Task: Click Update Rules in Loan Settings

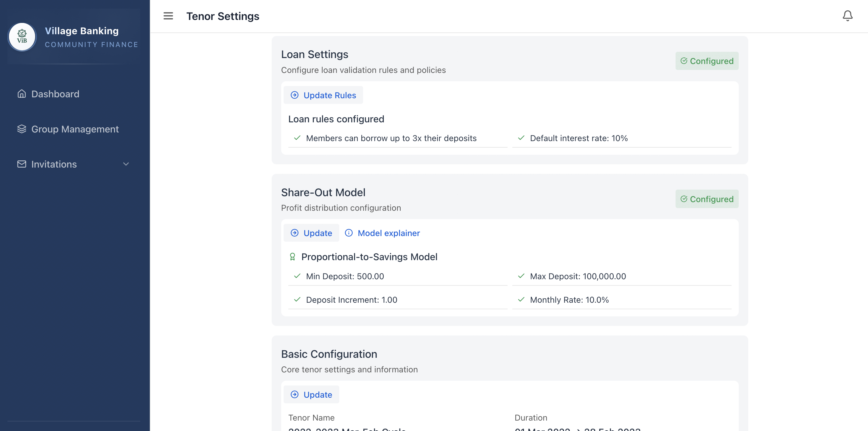Action: [323, 95]
